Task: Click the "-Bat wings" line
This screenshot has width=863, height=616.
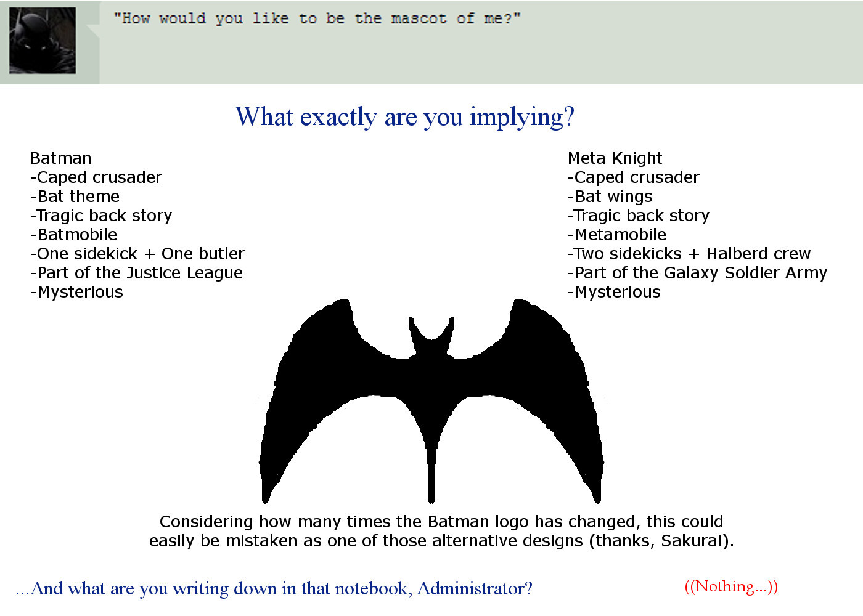Action: [610, 197]
